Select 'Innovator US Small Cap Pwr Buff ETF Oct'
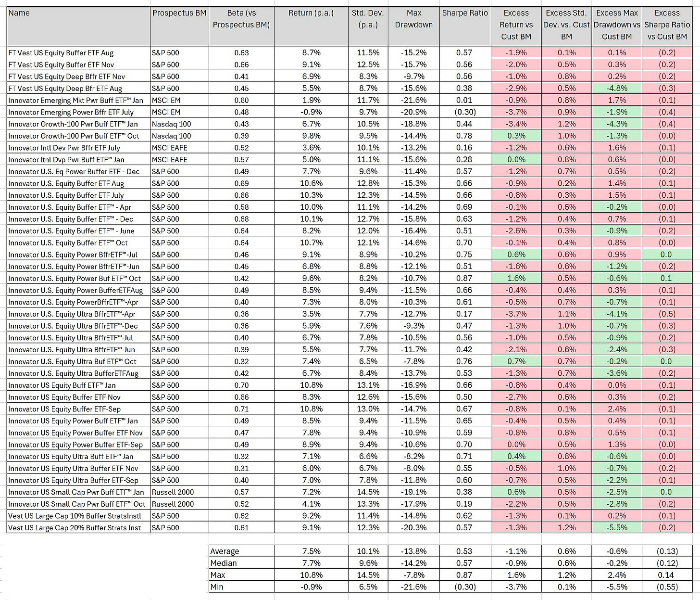This screenshot has height=600, width=700. pyautogui.click(x=78, y=504)
